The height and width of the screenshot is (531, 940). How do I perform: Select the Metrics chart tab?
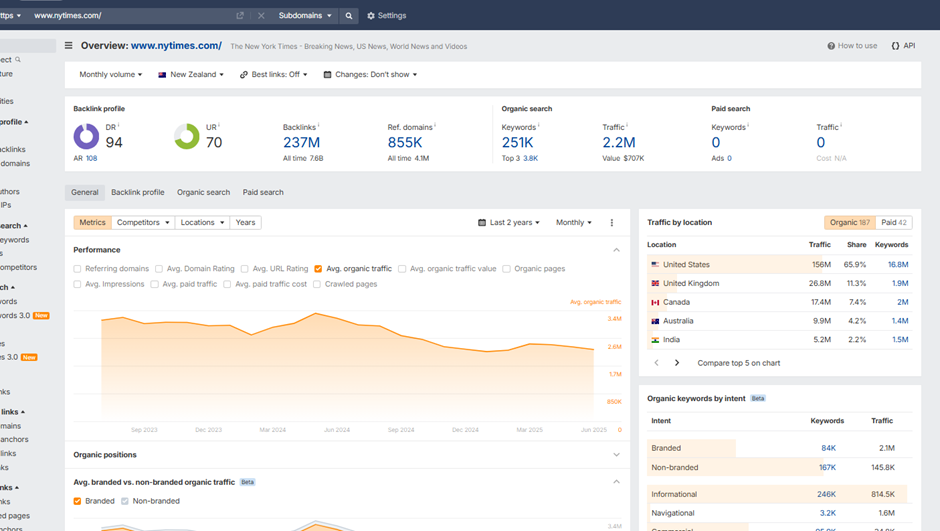(x=92, y=222)
